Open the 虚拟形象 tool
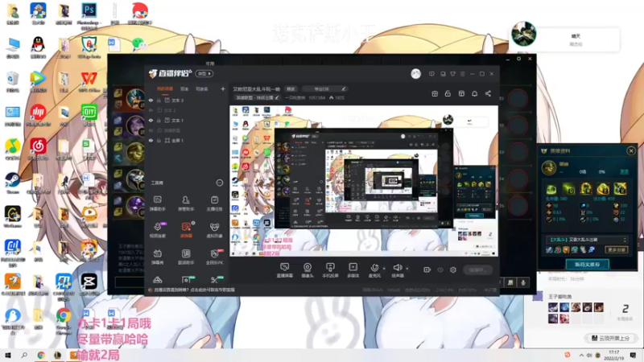 [x=214, y=230]
